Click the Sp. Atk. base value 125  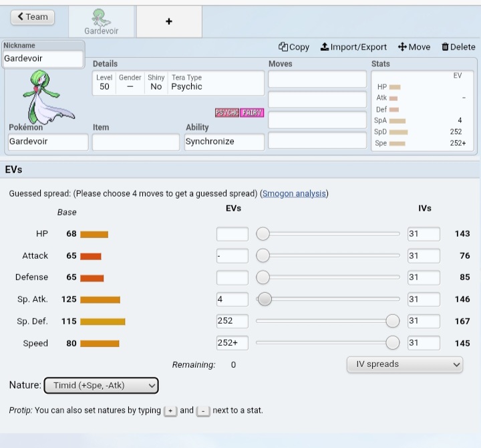pos(69,300)
